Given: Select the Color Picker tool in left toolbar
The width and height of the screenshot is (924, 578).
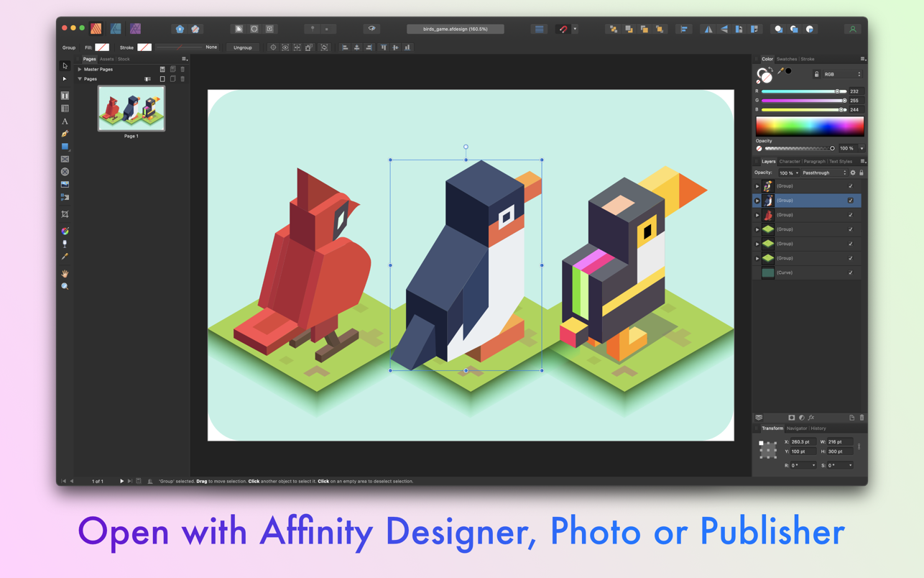Looking at the screenshot, I should tap(65, 257).
